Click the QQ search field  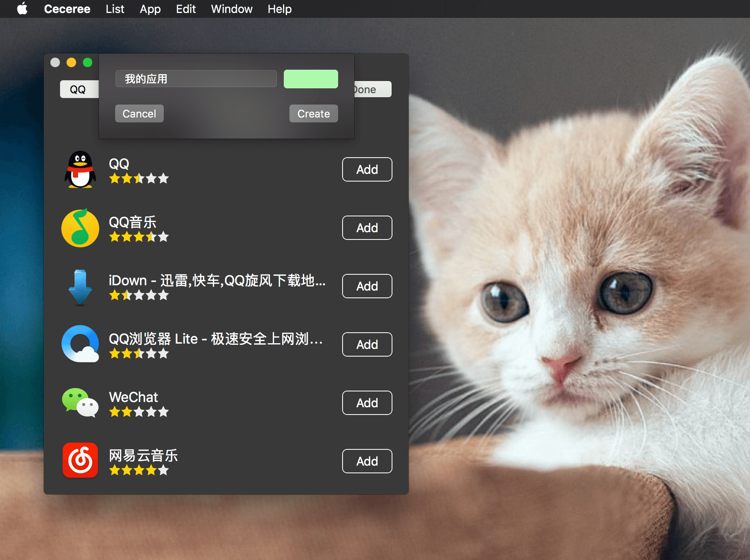tap(79, 89)
